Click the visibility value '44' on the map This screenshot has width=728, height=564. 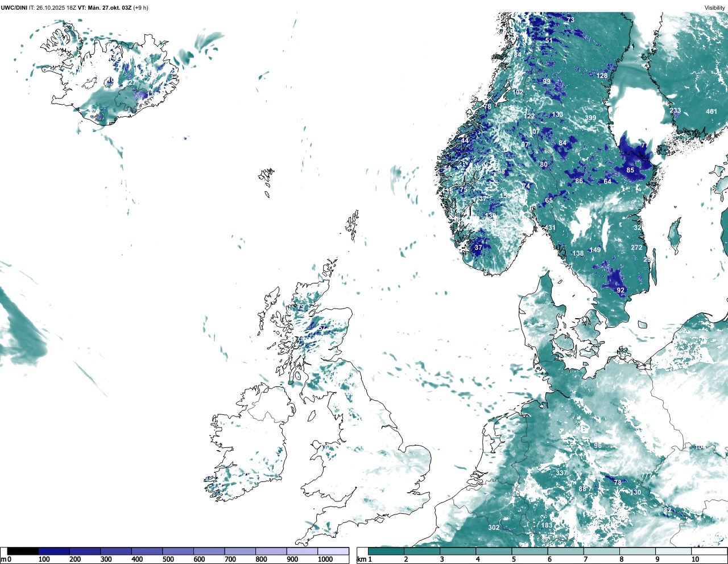465,141
